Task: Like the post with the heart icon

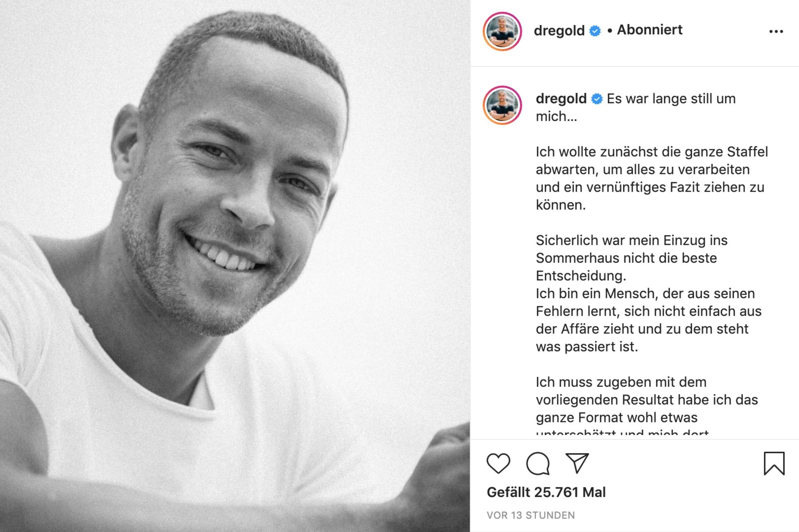Action: pos(498,463)
